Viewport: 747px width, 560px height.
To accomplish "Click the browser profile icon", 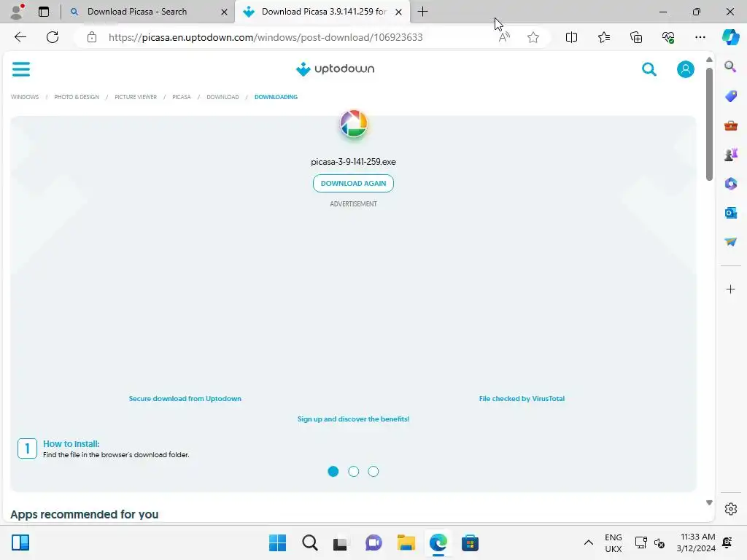I will click(18, 12).
